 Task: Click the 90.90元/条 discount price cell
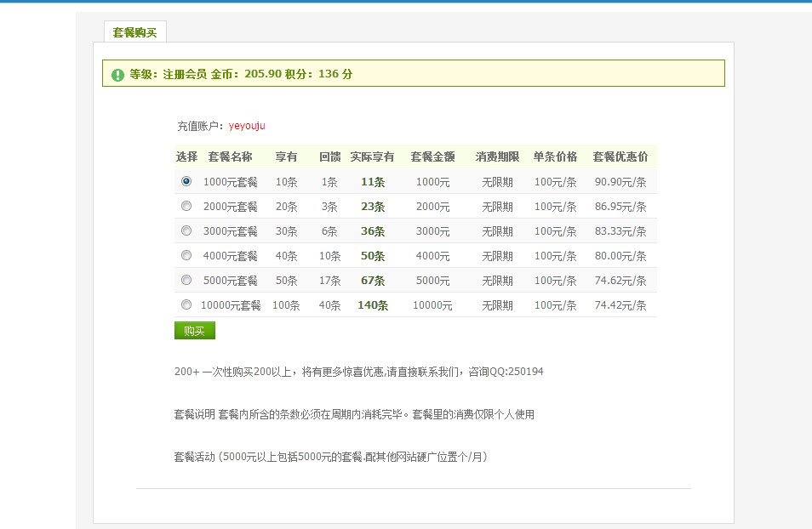coord(620,182)
